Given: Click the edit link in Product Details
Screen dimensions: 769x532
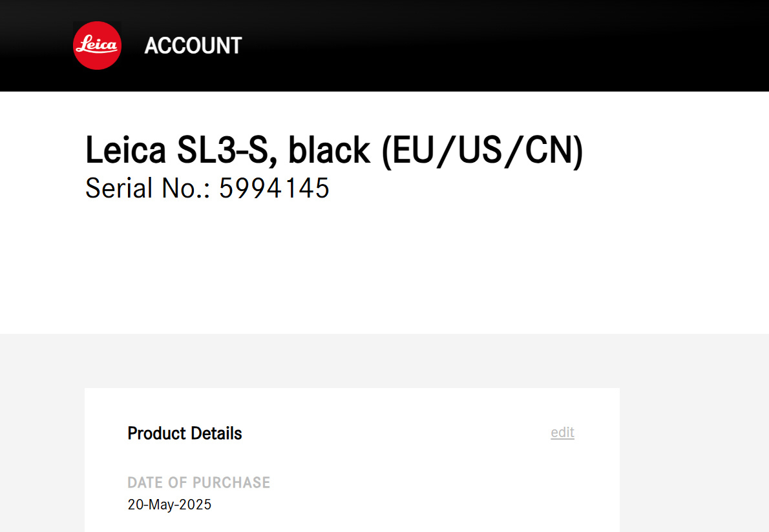Looking at the screenshot, I should point(562,433).
